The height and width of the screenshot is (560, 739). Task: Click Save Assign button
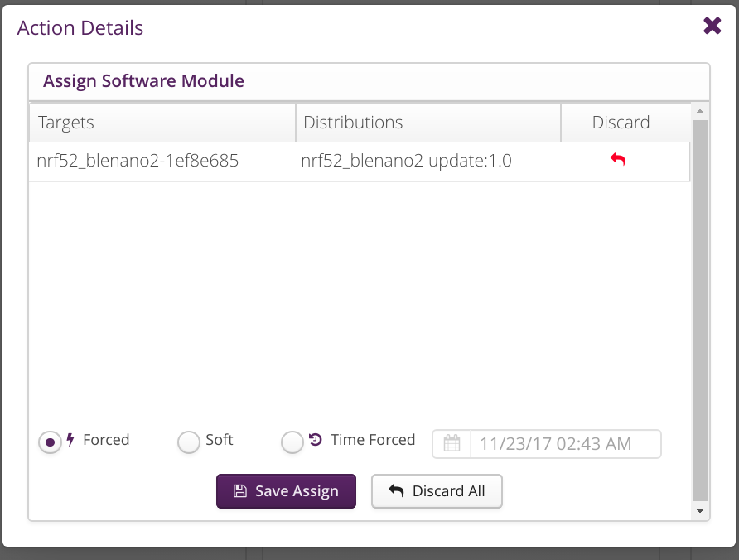[x=286, y=491]
